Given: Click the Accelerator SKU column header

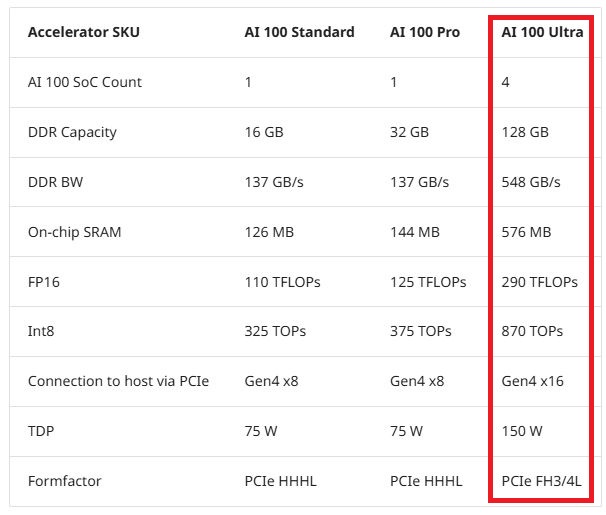Looking at the screenshot, I should pos(84,32).
